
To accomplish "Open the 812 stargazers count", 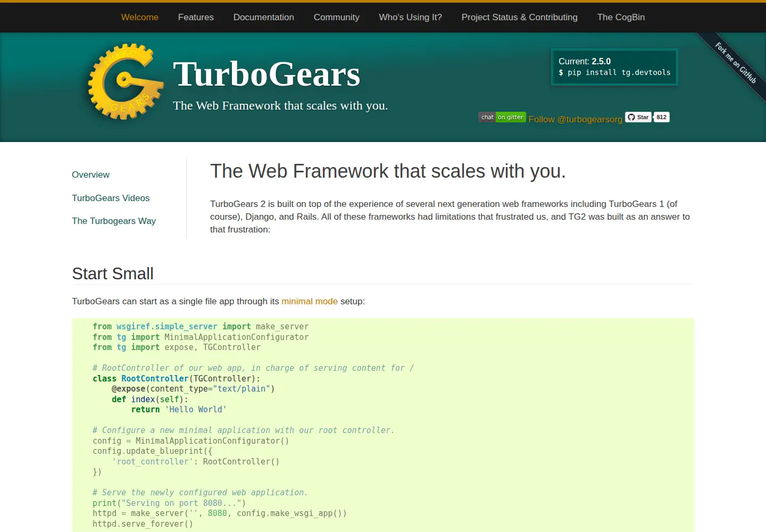I will 661,117.
